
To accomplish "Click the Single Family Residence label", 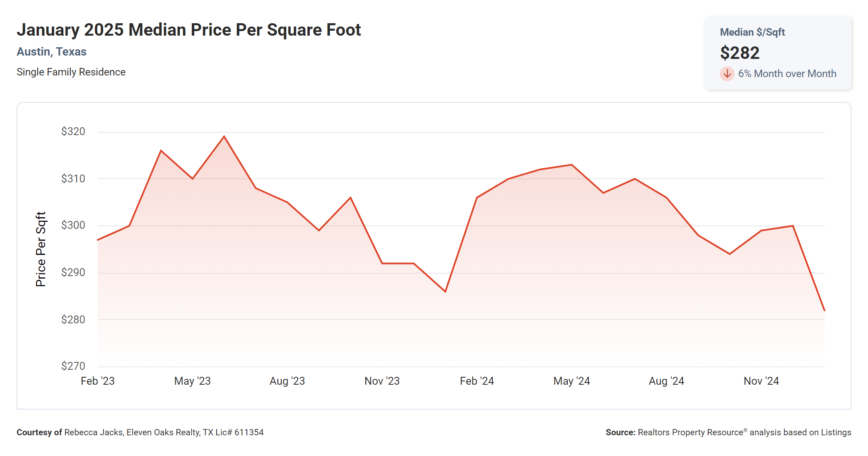I will [x=71, y=72].
